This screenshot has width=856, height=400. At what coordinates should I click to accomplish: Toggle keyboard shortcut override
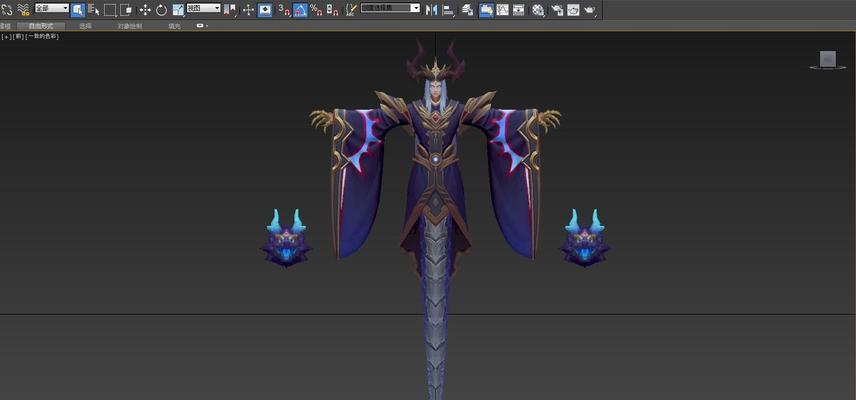click(265, 9)
